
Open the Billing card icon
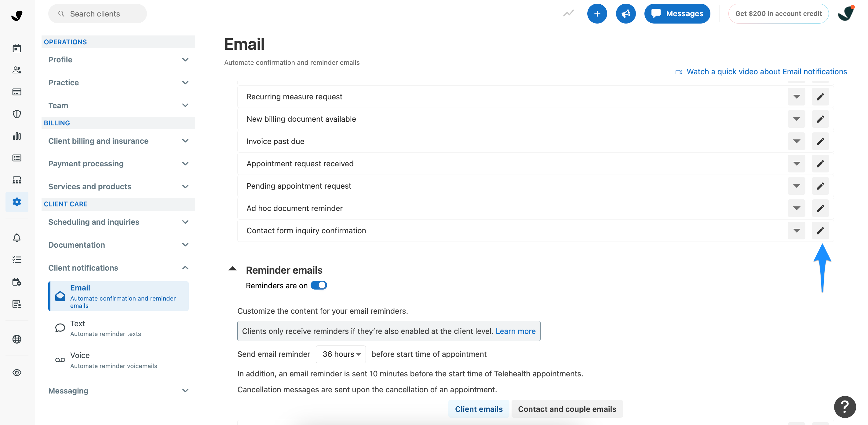[x=16, y=92]
